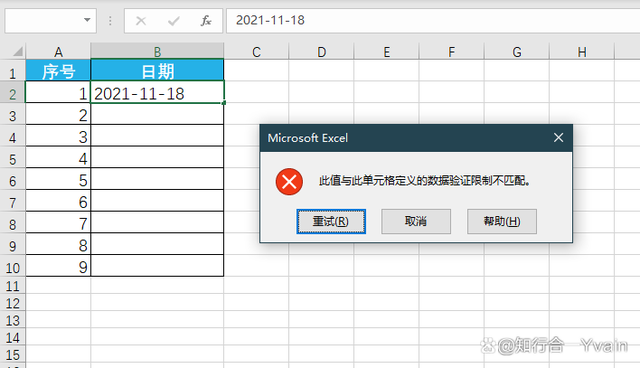
Task: Select column F header
Action: pos(451,52)
